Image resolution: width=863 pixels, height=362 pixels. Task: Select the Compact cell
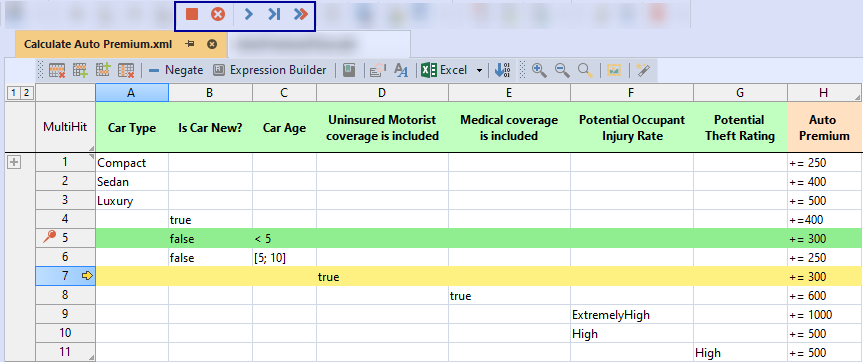click(132, 163)
